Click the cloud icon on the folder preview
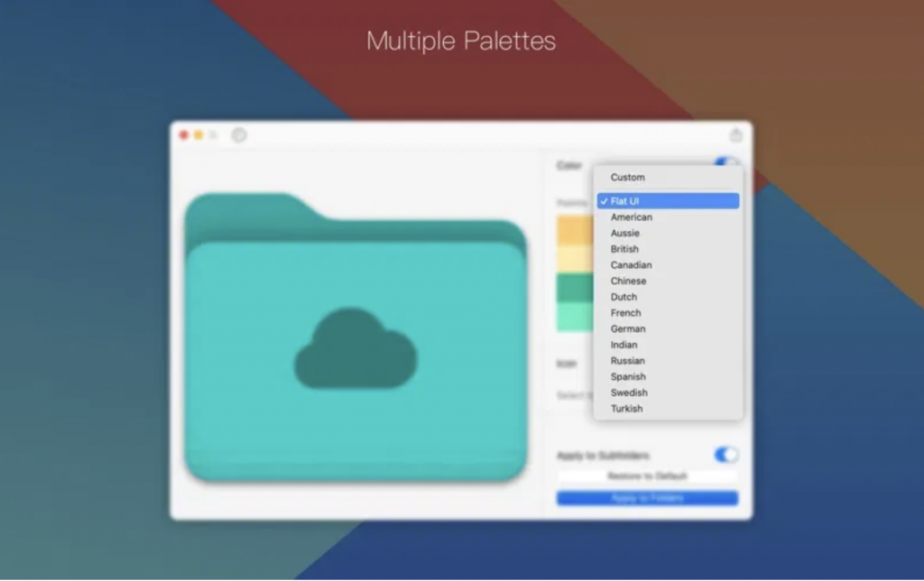This screenshot has width=924, height=581. coord(356,348)
